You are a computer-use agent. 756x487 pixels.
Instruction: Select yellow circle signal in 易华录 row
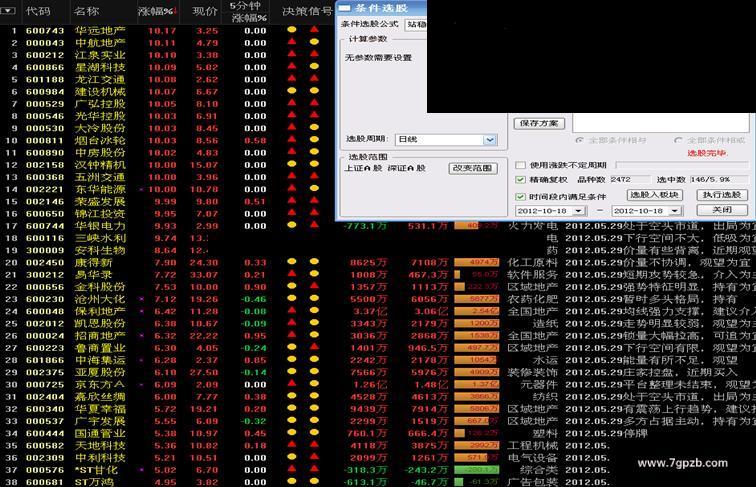pos(314,274)
